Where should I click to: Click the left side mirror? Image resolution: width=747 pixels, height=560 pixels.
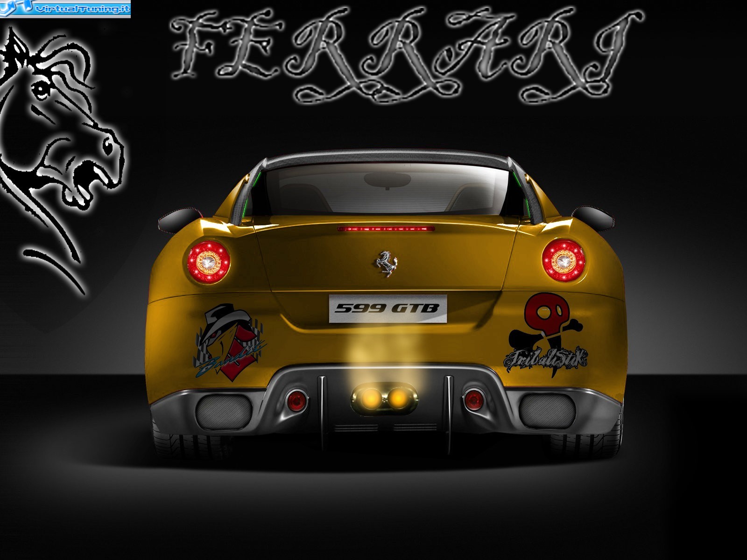click(180, 220)
